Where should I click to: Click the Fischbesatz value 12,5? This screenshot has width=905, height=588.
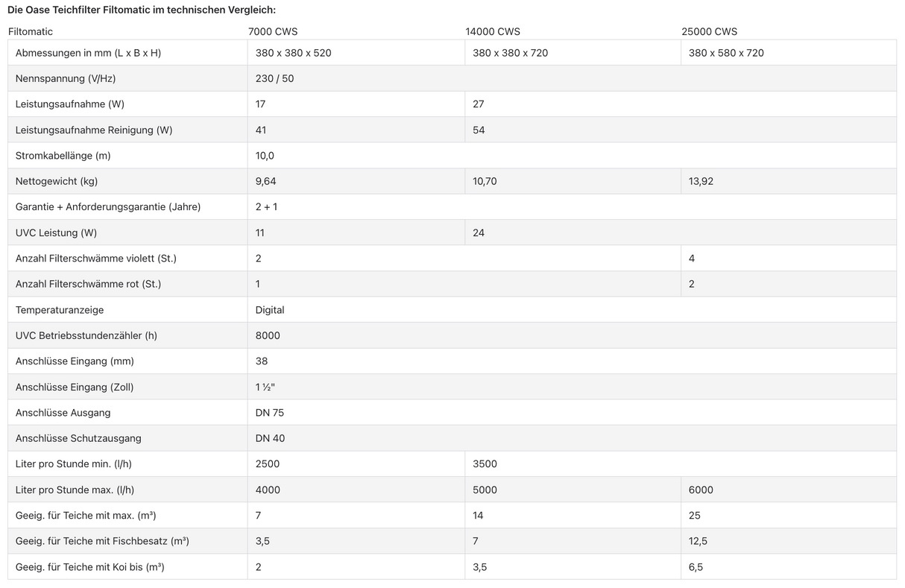coord(698,541)
